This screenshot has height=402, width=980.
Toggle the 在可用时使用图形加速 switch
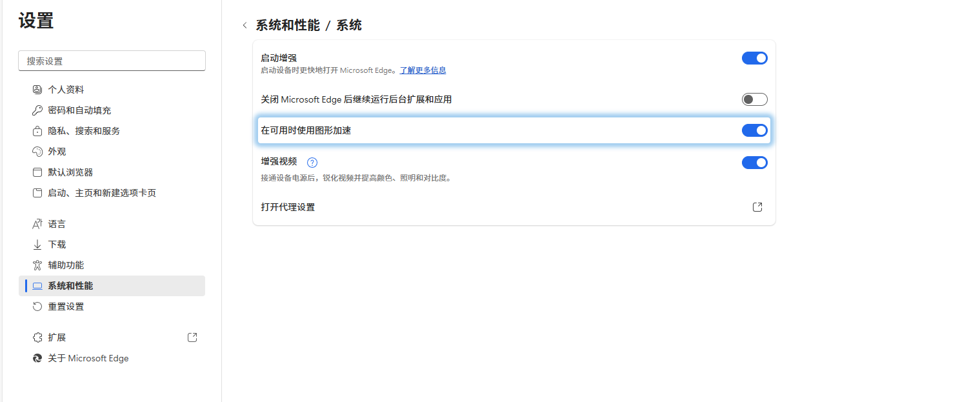[754, 130]
